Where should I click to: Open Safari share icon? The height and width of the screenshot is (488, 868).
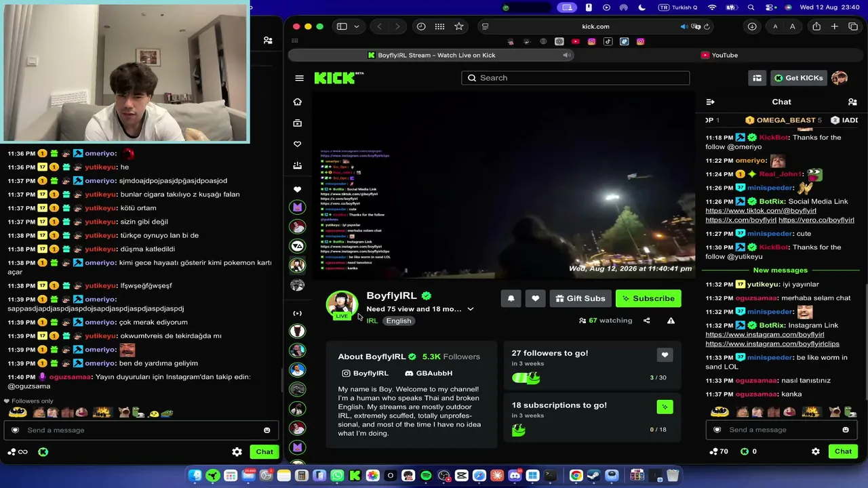816,26
